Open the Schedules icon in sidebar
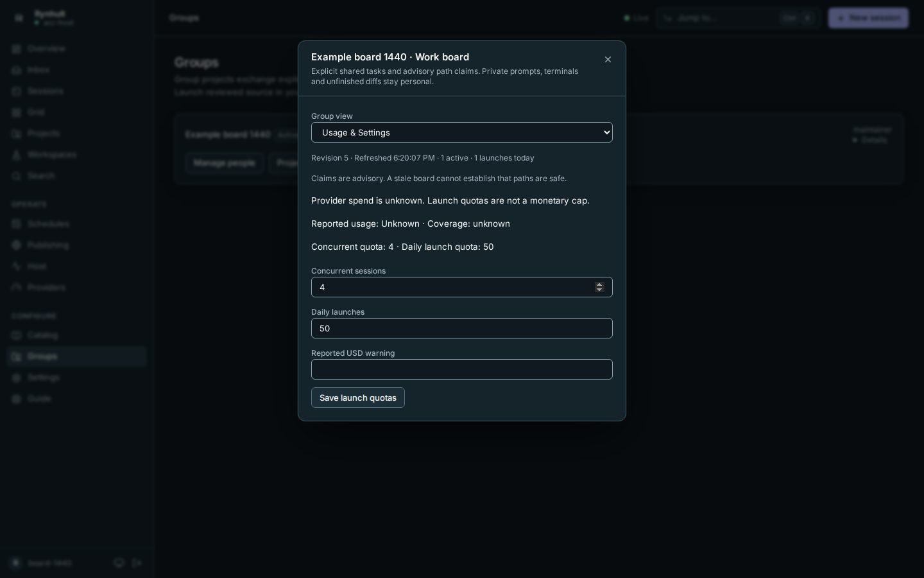The width and height of the screenshot is (924, 578). click(17, 224)
